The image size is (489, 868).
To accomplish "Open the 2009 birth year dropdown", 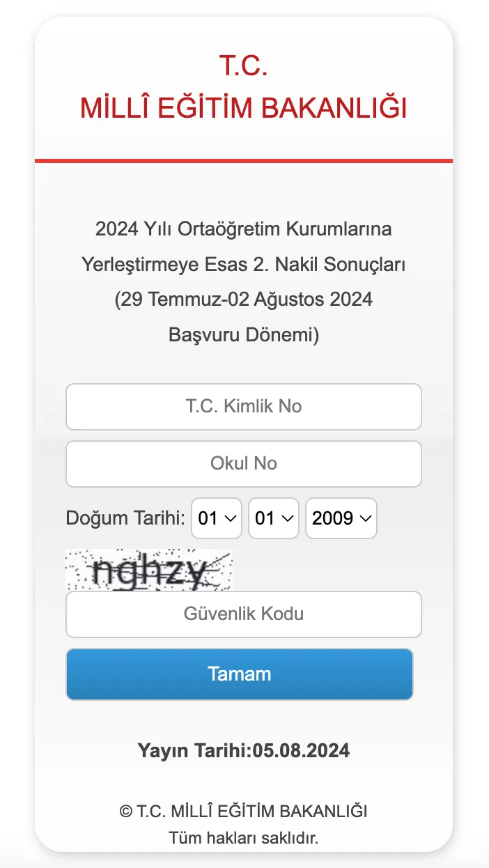I will click(341, 518).
